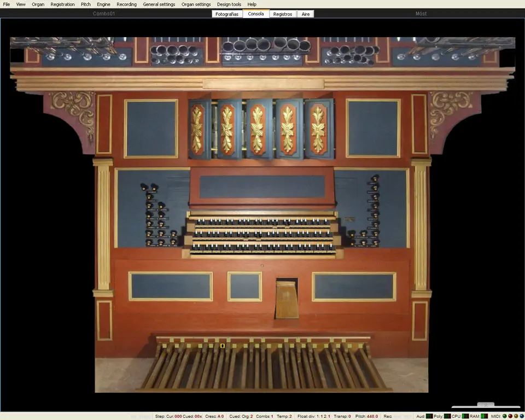Switch to the Fotografías tab
525x420 pixels.
tap(227, 14)
